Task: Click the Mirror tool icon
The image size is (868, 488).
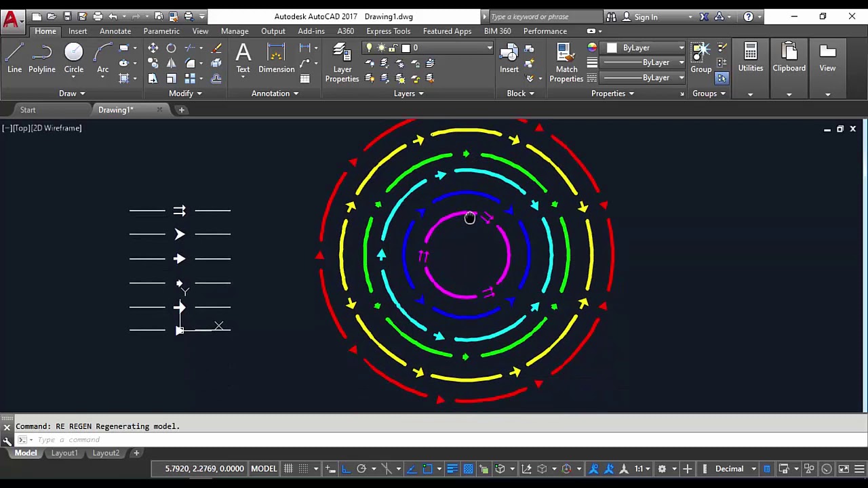Action: [171, 63]
